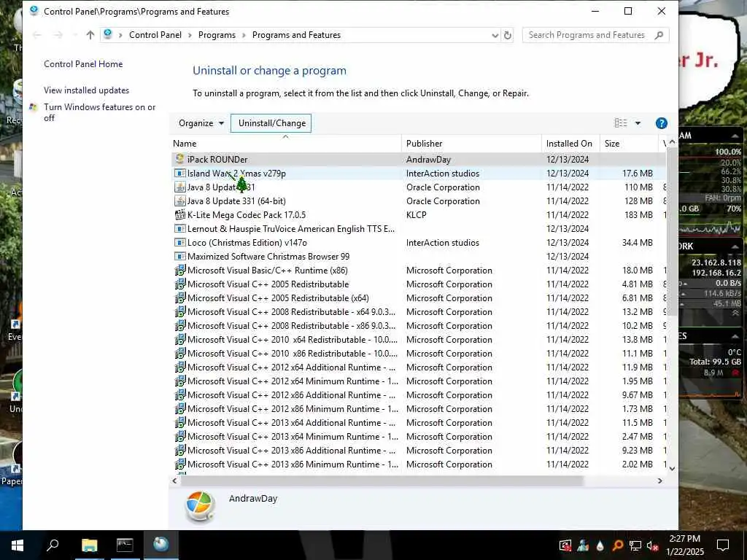Select Microsoft Visual C++ 2005 Redistributable (x64)
This screenshot has width=747, height=560.
pyautogui.click(x=418, y=298)
